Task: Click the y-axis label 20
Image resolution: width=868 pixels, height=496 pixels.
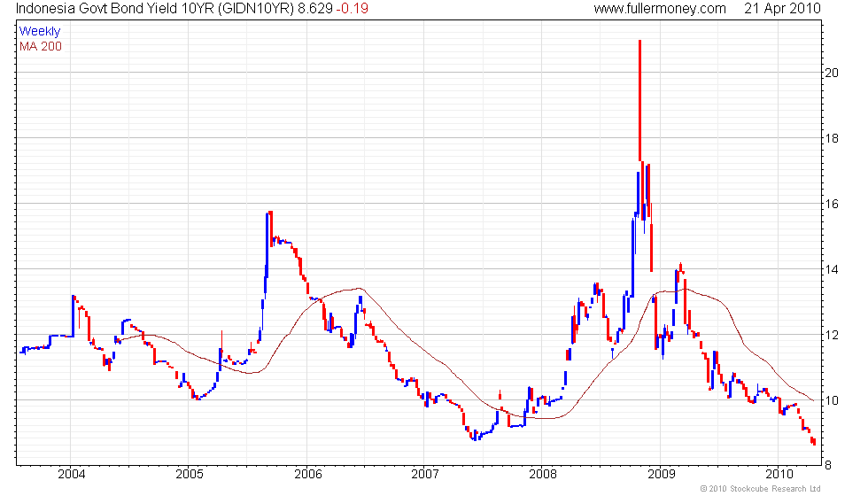Action: (x=832, y=73)
